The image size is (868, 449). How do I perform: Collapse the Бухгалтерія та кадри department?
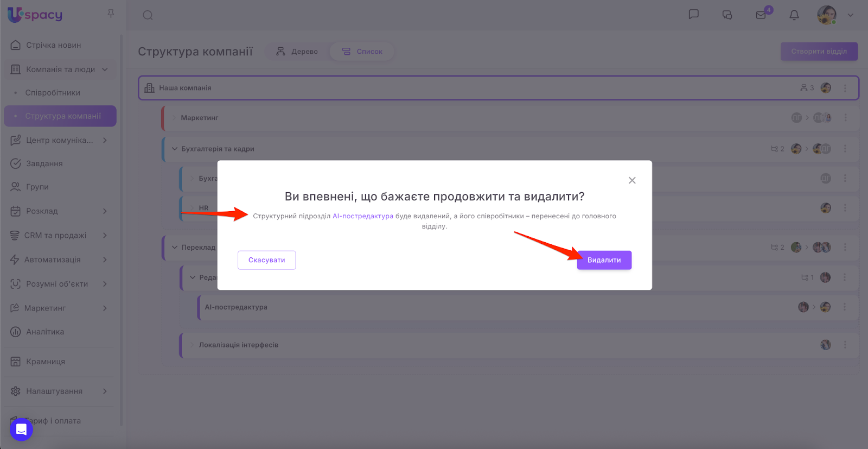(x=175, y=149)
